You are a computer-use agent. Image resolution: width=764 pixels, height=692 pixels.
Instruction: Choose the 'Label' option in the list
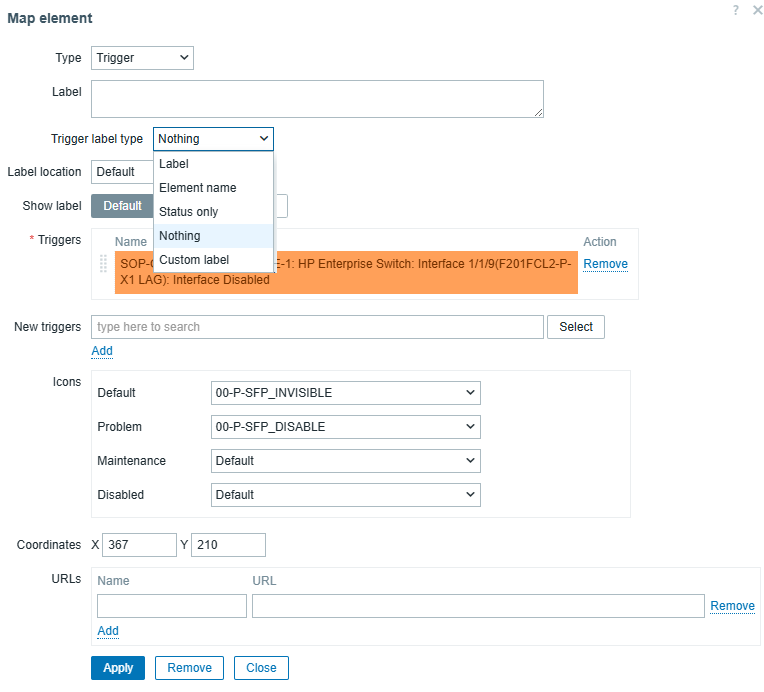pyautogui.click(x=174, y=164)
